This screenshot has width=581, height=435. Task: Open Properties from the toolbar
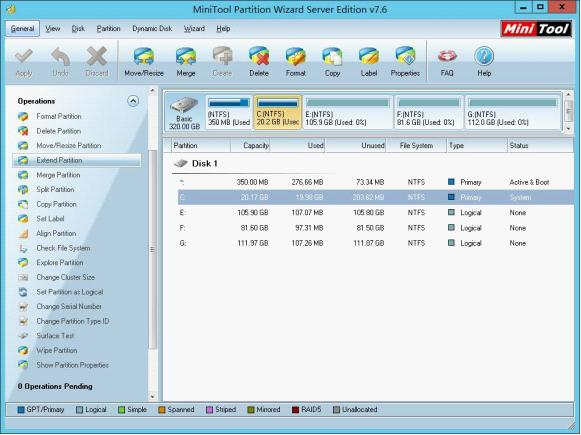pyautogui.click(x=405, y=62)
